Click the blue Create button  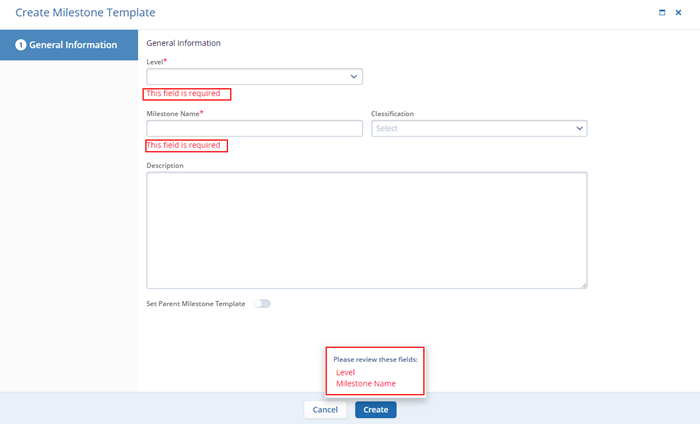[x=376, y=410]
